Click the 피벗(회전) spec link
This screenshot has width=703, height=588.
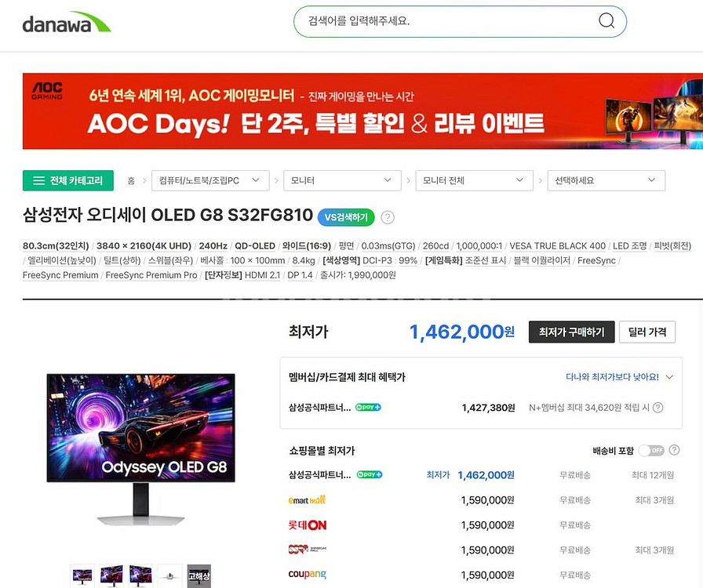[672, 246]
